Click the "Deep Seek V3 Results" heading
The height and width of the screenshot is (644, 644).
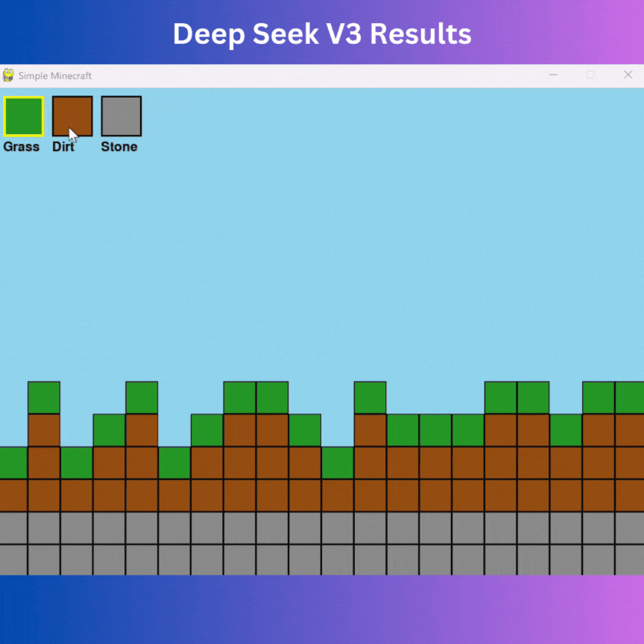coord(322,34)
